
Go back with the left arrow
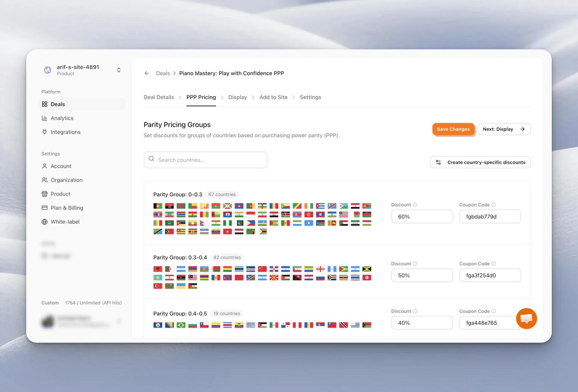tap(147, 73)
